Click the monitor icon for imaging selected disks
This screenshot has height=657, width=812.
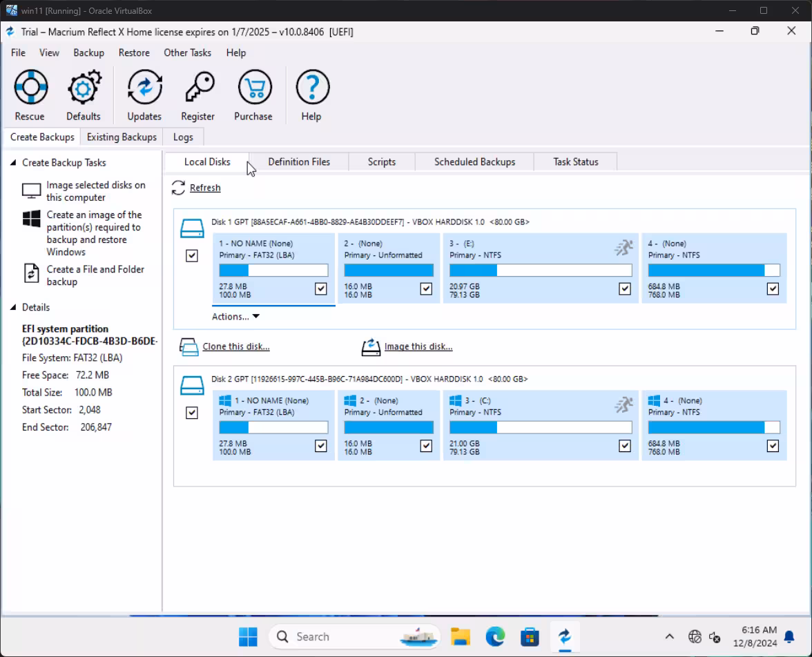(31, 190)
